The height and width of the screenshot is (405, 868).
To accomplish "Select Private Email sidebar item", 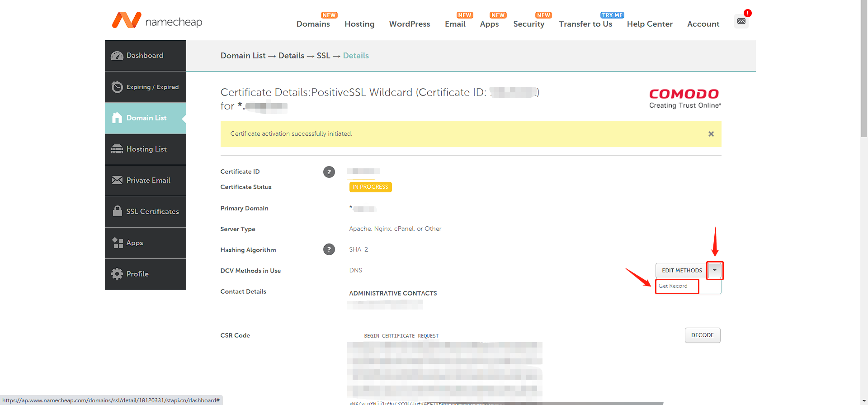I will tap(146, 180).
